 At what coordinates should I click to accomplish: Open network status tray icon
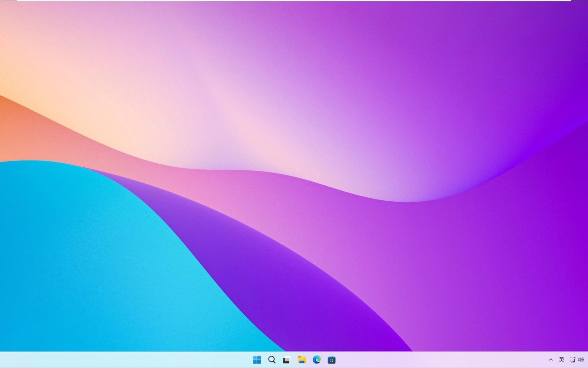pyautogui.click(x=573, y=360)
